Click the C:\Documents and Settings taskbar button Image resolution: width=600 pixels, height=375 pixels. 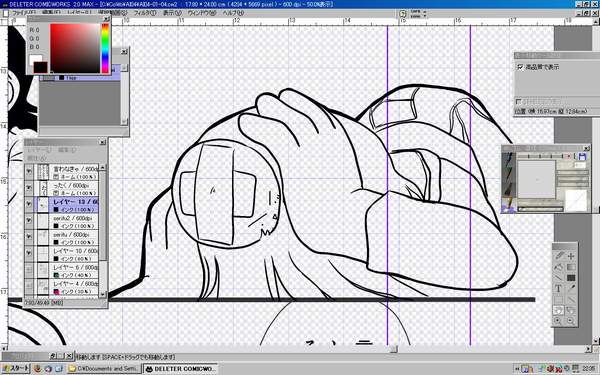coord(105,369)
